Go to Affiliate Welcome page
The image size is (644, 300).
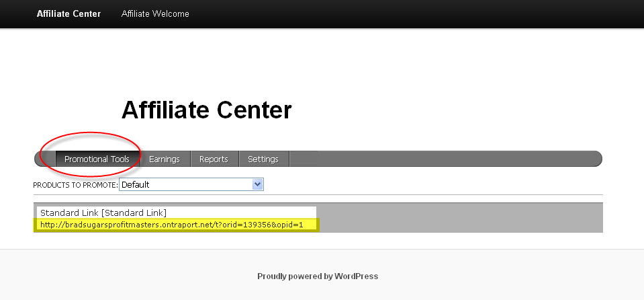155,13
